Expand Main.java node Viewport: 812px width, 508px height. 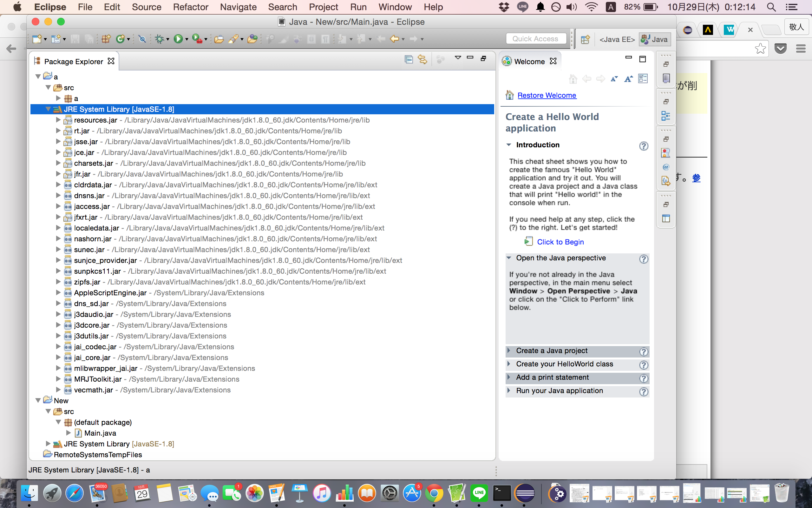(69, 433)
